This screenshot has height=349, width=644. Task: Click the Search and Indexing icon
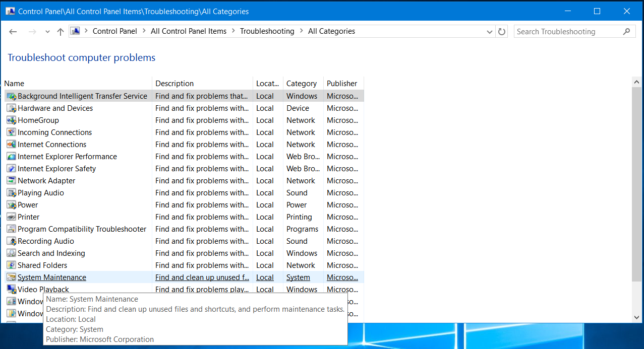click(11, 253)
